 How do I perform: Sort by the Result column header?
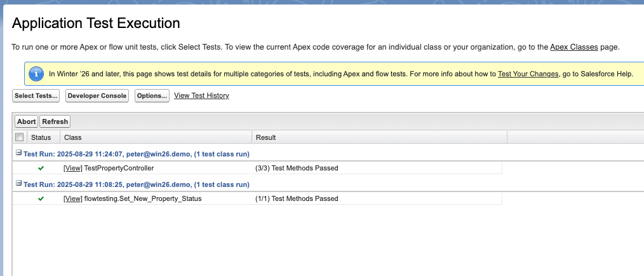coord(265,137)
